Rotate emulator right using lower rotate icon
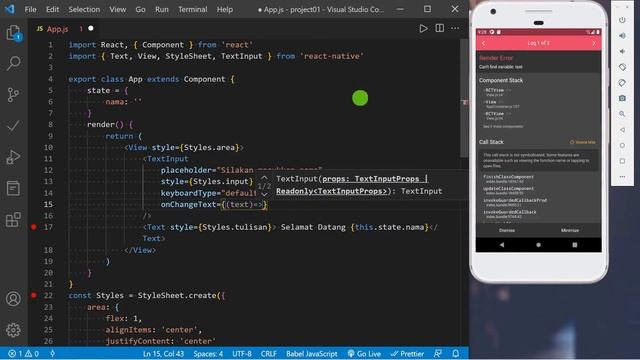The image size is (640, 360). [622, 83]
